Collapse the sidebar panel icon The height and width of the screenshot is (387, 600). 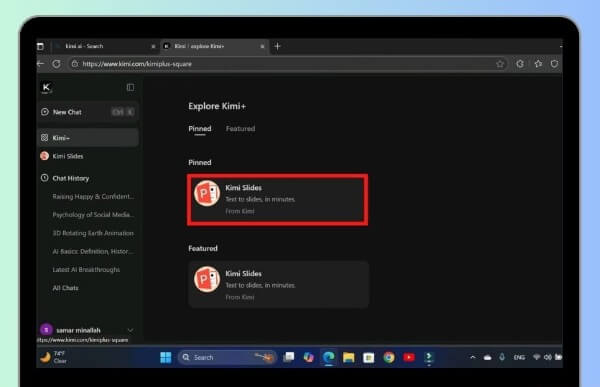(130, 88)
